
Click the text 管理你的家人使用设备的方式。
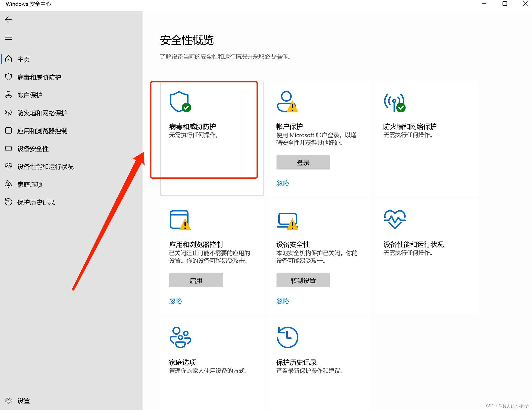tap(208, 370)
